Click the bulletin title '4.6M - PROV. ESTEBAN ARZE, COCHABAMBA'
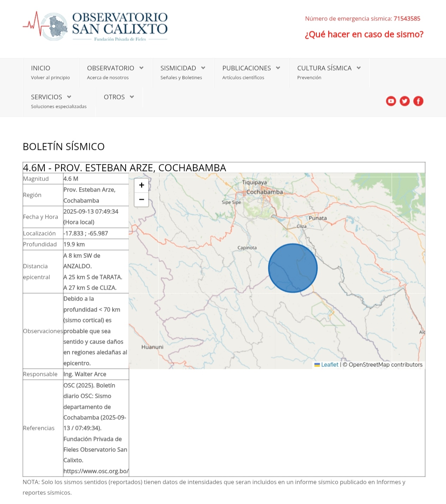This screenshot has width=446, height=504. tap(125, 168)
